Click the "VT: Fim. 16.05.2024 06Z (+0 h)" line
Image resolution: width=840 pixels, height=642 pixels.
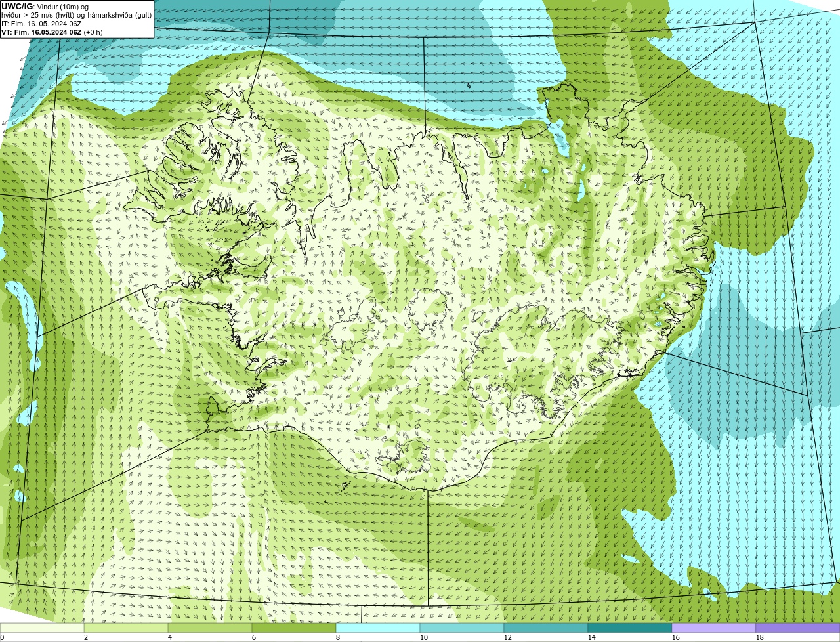pyautogui.click(x=52, y=32)
